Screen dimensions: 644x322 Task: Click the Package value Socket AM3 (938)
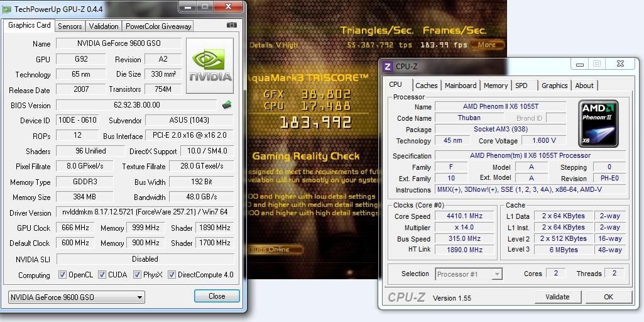500,129
